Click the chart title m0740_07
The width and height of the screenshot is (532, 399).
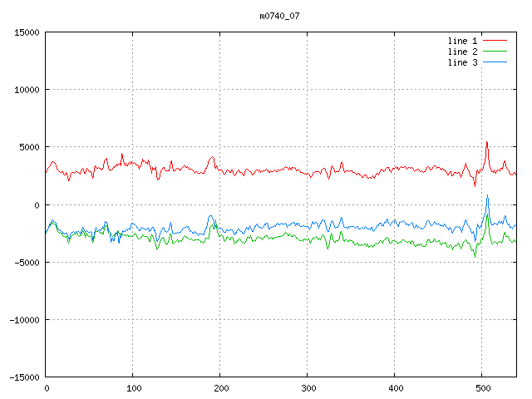280,16
